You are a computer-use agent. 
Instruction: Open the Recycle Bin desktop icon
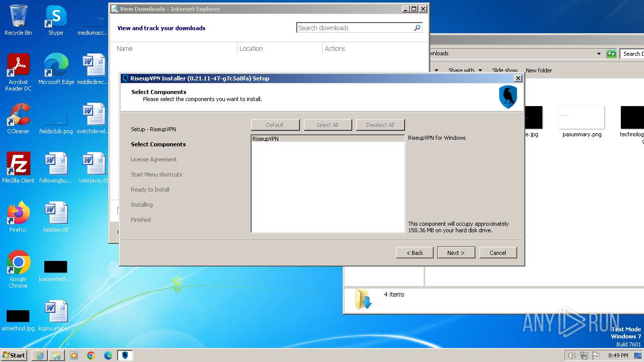[18, 20]
